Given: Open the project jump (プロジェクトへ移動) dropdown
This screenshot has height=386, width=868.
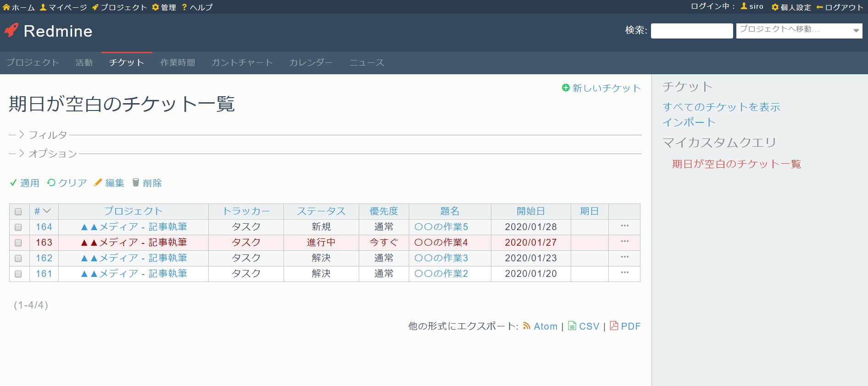Looking at the screenshot, I should pyautogui.click(x=799, y=31).
